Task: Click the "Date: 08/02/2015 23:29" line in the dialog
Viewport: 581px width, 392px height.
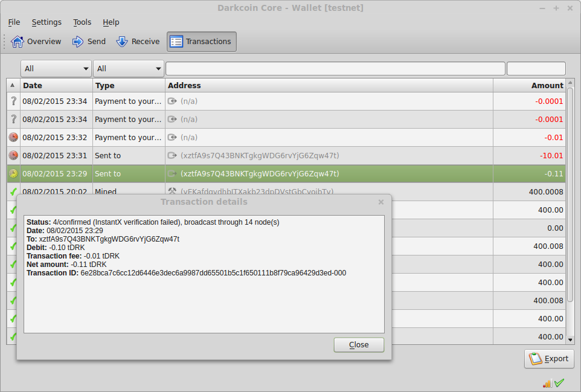Action: [x=65, y=231]
